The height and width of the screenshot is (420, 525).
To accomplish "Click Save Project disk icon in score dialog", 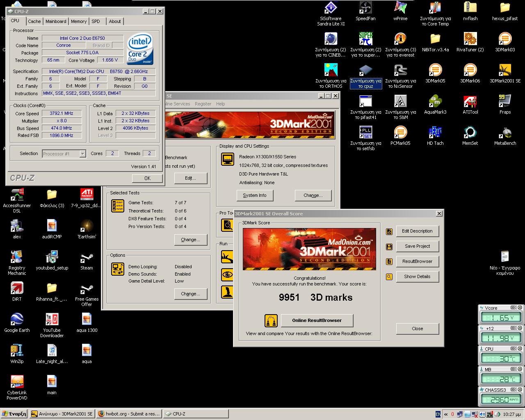I will (x=389, y=247).
